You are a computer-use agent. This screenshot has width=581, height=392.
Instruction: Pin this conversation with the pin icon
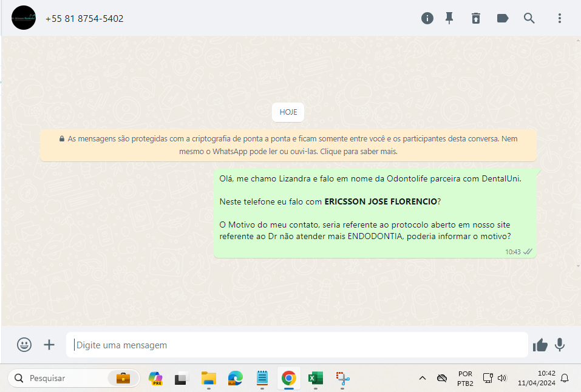pos(449,18)
